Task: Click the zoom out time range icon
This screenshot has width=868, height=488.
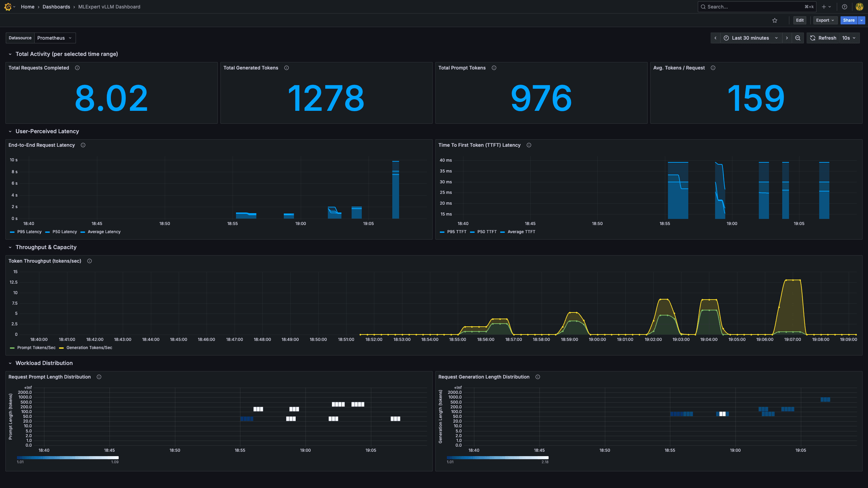Action: pyautogui.click(x=798, y=38)
